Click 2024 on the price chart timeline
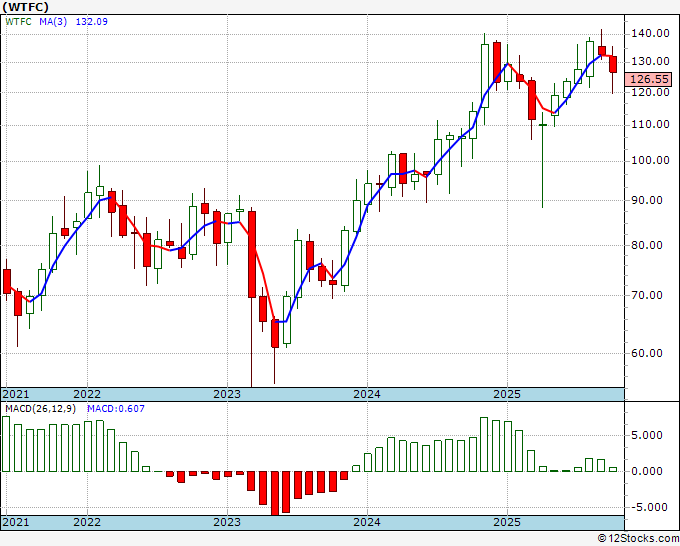This screenshot has height=546, width=680. pos(367,394)
